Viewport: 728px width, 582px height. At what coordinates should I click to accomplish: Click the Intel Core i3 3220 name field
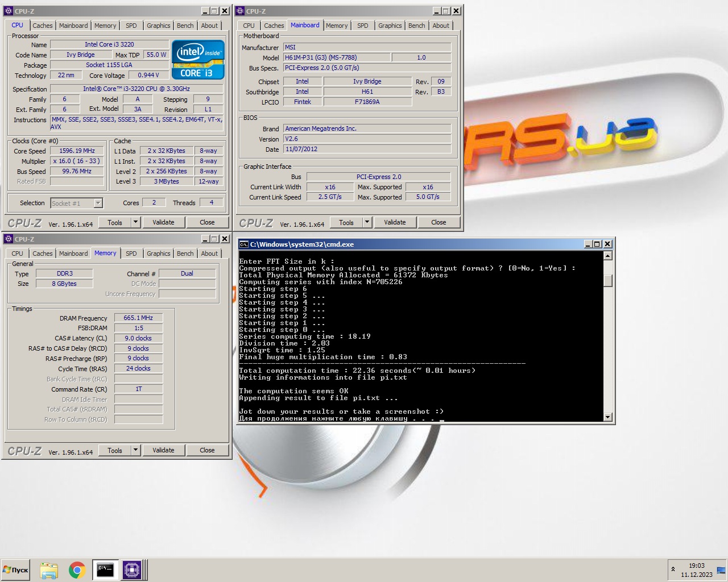[x=109, y=44]
